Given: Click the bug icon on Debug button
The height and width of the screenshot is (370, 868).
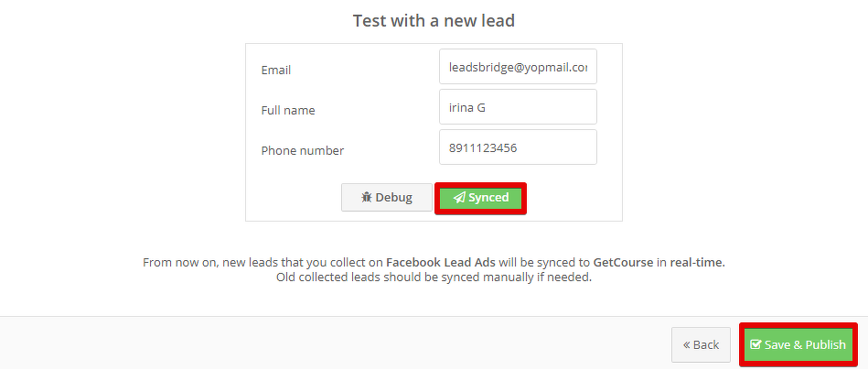Looking at the screenshot, I should pos(367,197).
